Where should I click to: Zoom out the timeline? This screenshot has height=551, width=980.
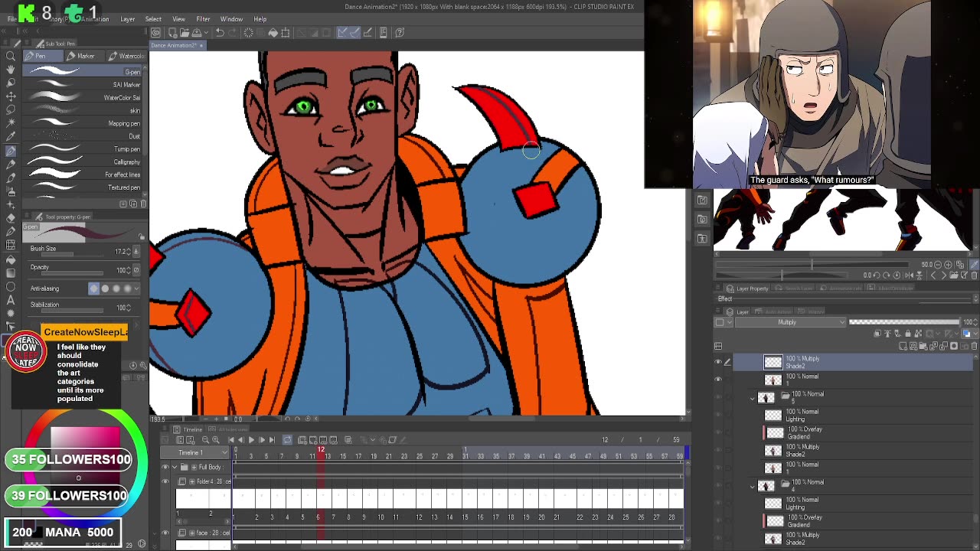point(205,440)
